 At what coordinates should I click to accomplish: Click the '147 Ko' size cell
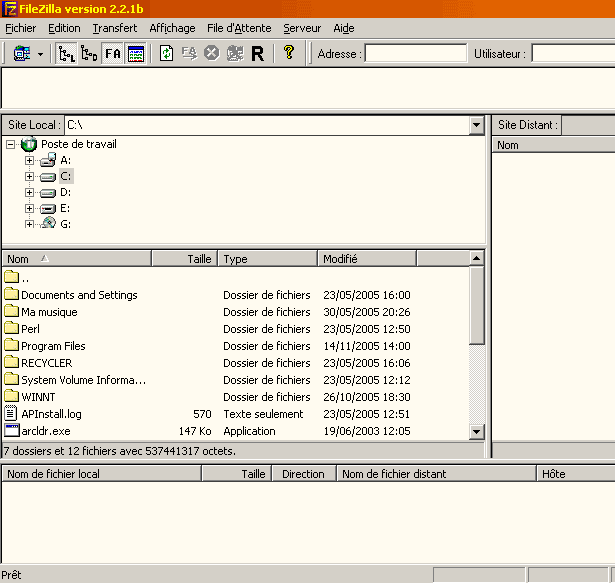[x=195, y=431]
